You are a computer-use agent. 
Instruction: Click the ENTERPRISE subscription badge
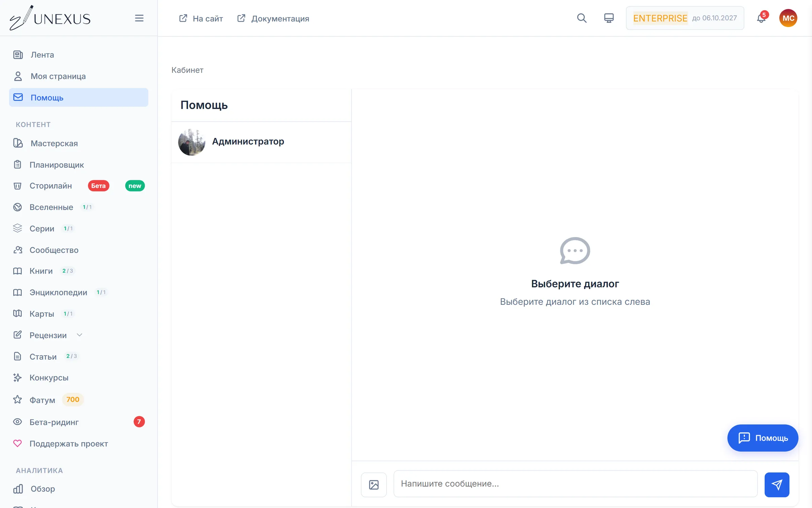tap(685, 18)
